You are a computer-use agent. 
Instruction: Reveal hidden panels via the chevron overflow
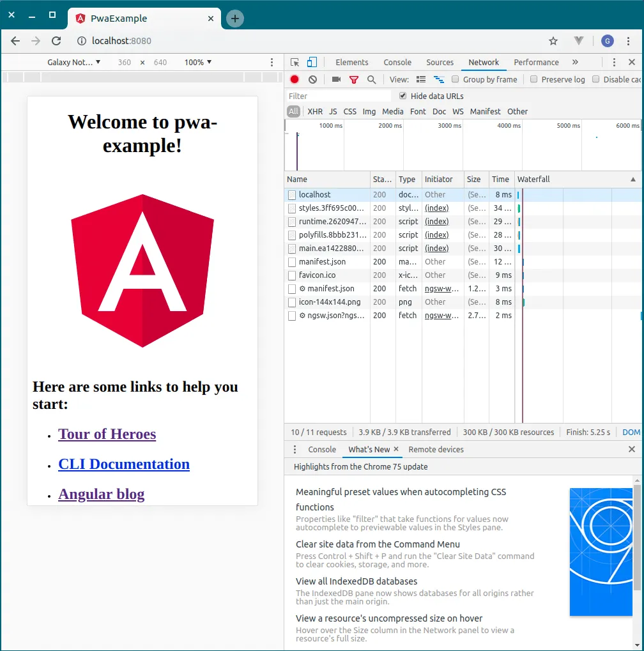point(576,62)
